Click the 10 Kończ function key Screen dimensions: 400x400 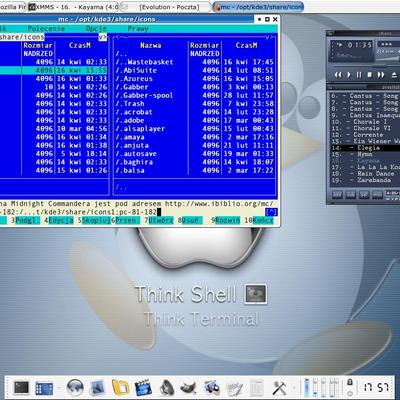pos(259,220)
